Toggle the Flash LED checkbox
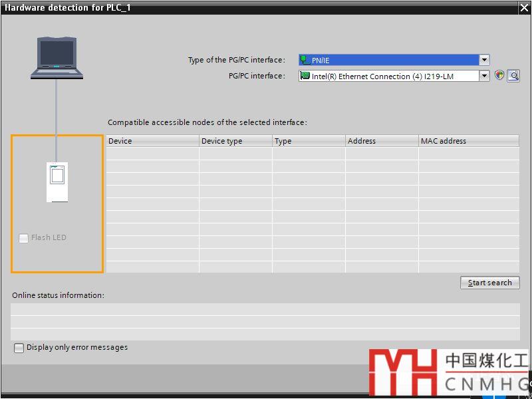The width and height of the screenshot is (532, 399). (23, 238)
